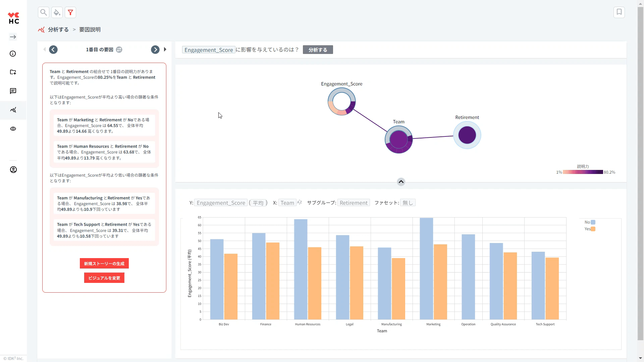
Task: Toggle the A-Z sort icon next to Team
Action: [300, 202]
